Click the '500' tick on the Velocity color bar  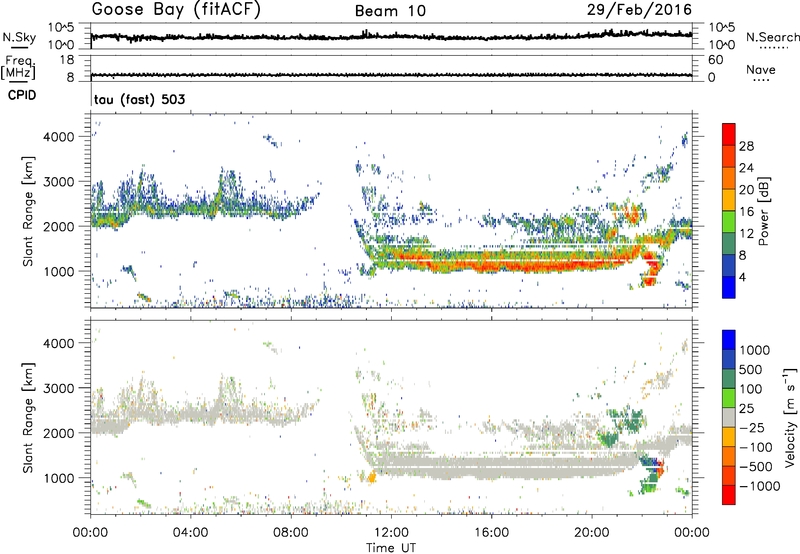[x=751, y=370]
